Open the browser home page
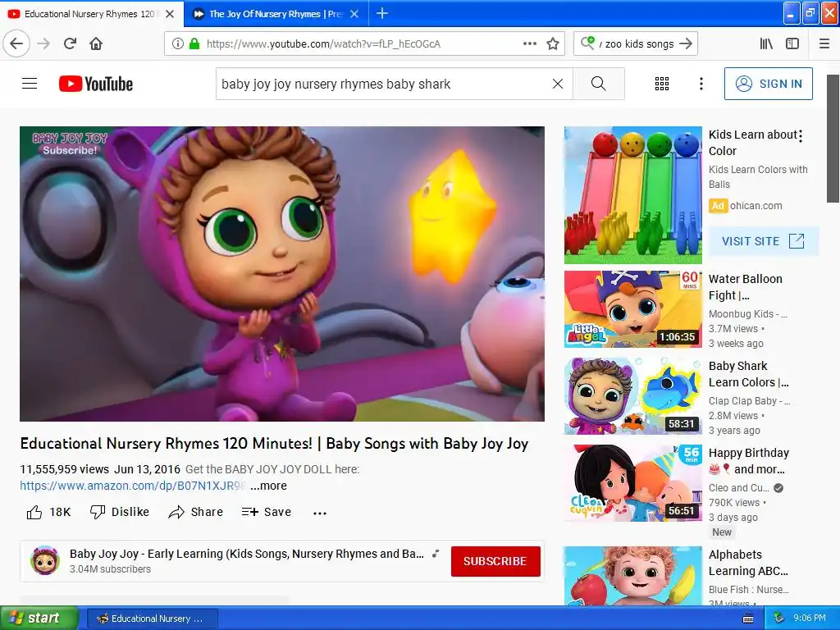840x630 pixels. pyautogui.click(x=96, y=43)
